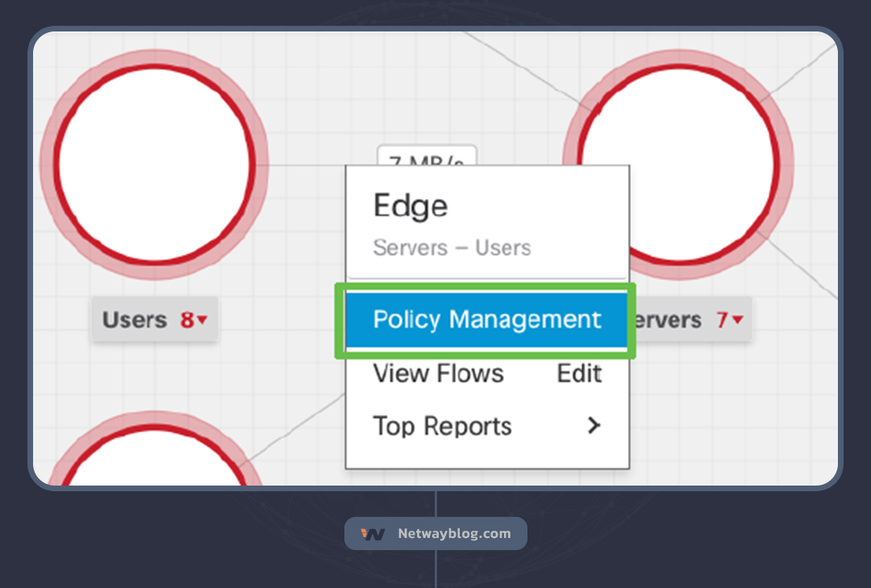Image resolution: width=871 pixels, height=588 pixels.
Task: Open the red dropdown arrow beside Servers 7
Action: [737, 320]
